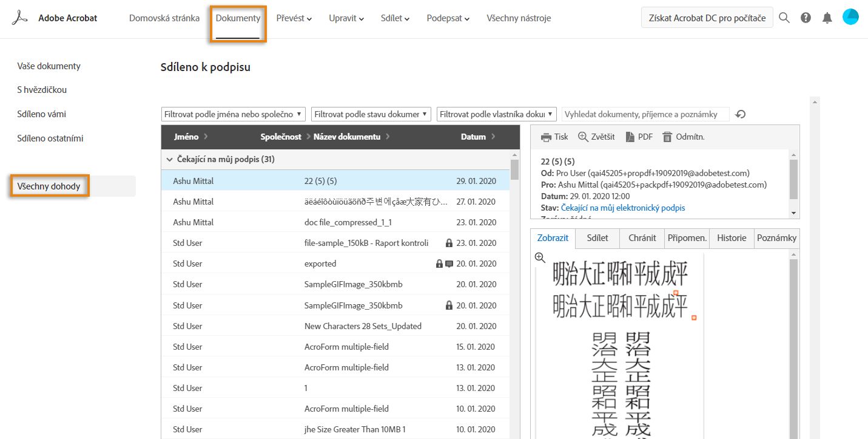
Task: Click Získat Acrobat DC pro počítače button
Action: [707, 18]
